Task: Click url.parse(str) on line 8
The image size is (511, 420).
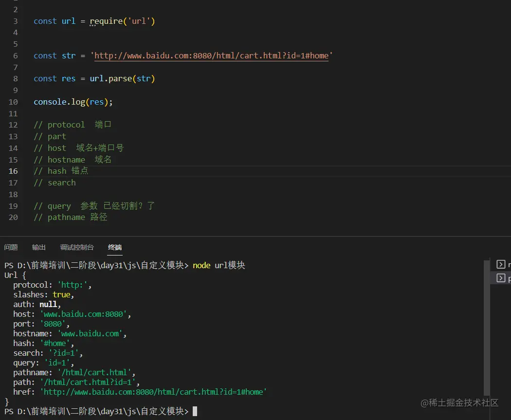Action: click(122, 78)
